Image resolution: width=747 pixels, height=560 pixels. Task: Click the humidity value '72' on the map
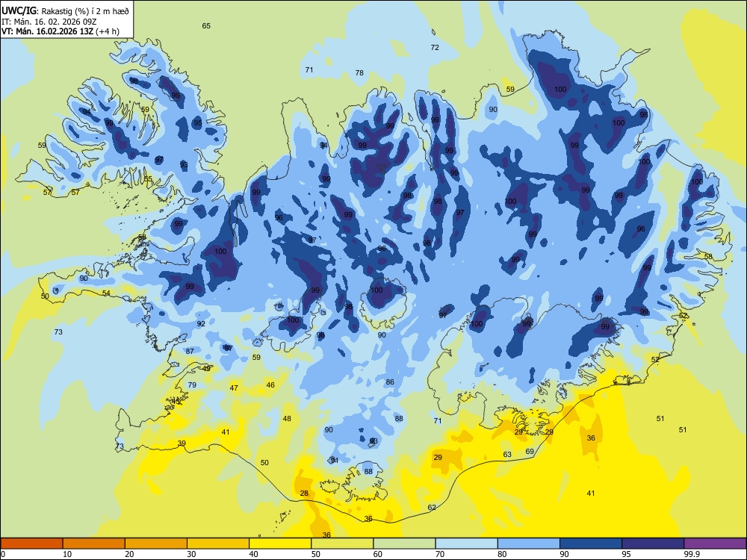click(435, 47)
